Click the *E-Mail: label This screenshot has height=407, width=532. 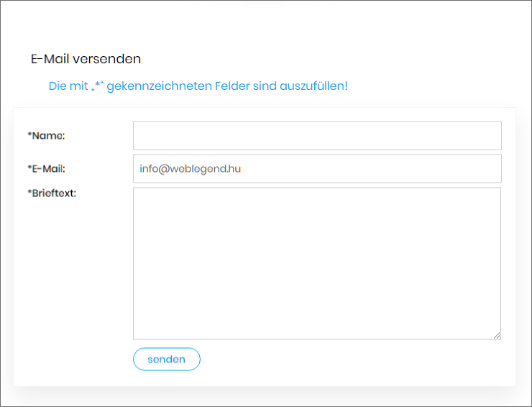46,169
